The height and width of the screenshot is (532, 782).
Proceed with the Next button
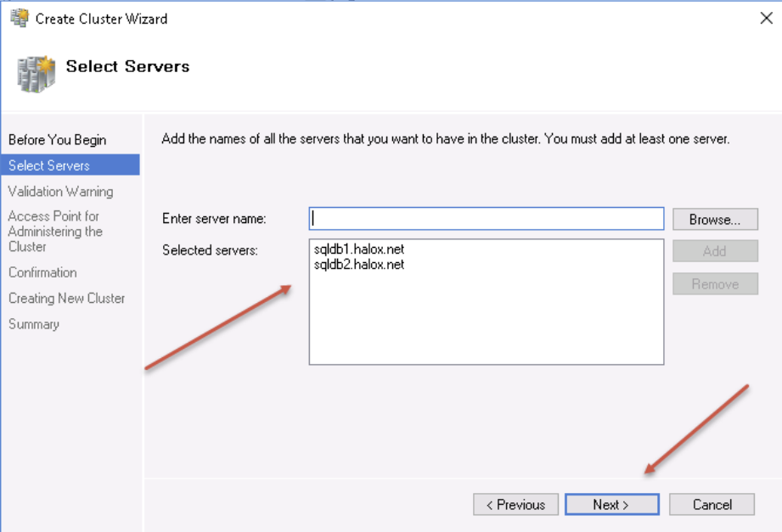(612, 505)
